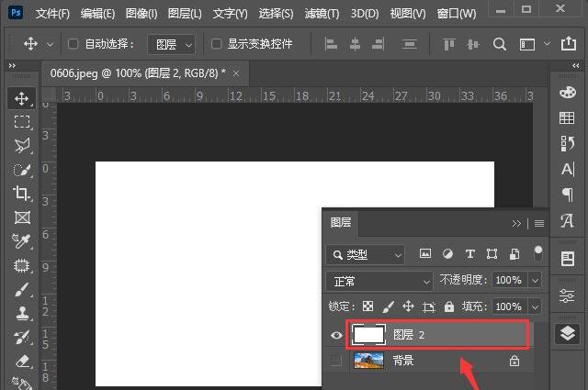Open the search magnifier in options bar
Image resolution: width=588 pixels, height=390 pixels.
(x=499, y=44)
